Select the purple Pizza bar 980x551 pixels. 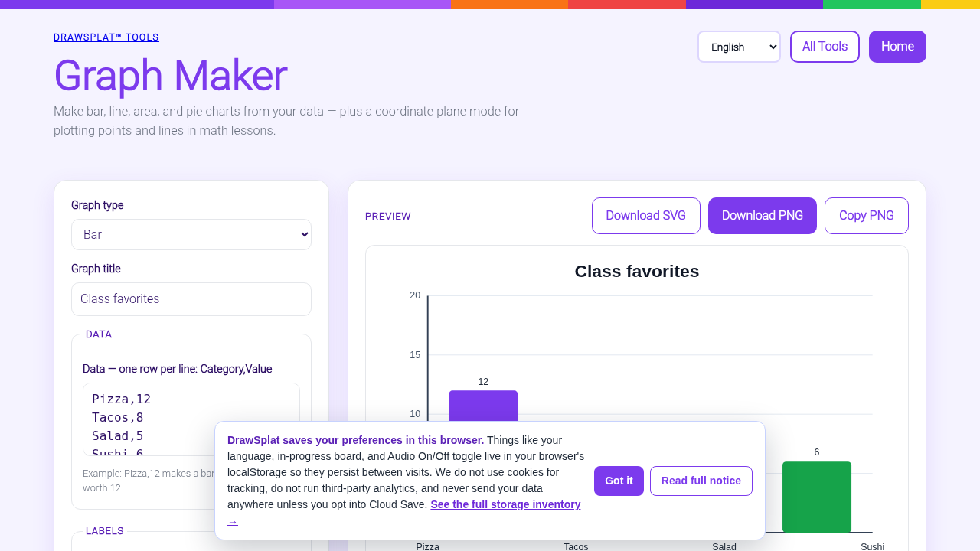click(x=483, y=406)
